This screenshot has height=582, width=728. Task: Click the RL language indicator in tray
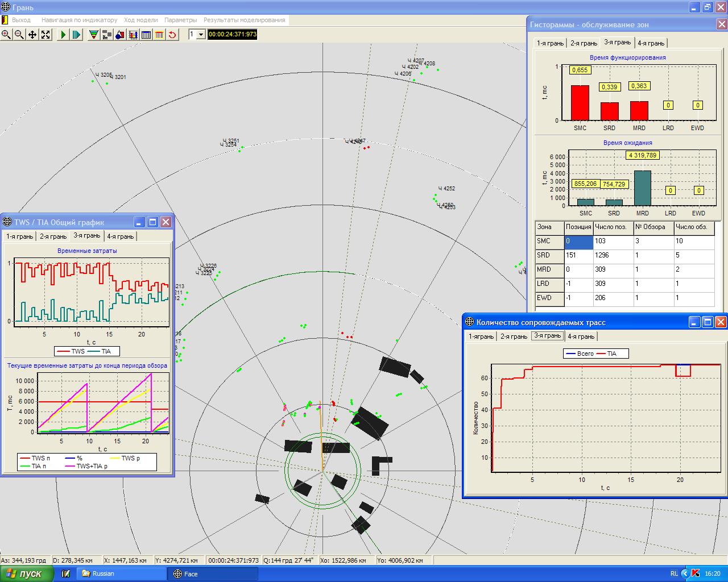[674, 574]
